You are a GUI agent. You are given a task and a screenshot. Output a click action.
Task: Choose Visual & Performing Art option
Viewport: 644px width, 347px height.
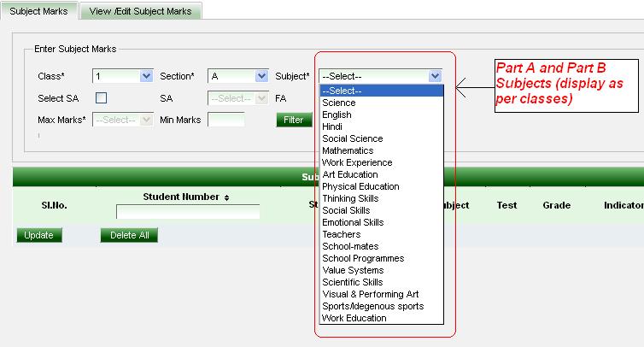tap(370, 294)
